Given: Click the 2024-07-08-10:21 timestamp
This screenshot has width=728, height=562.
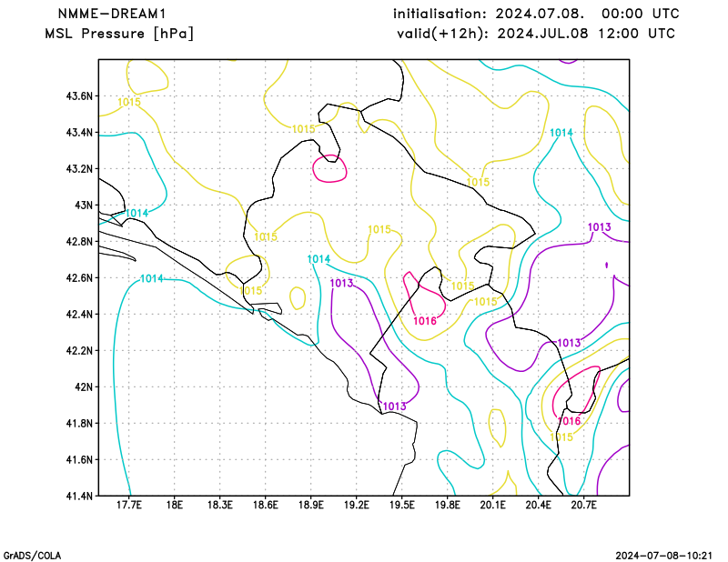Looking at the screenshot, I should 664,556.
